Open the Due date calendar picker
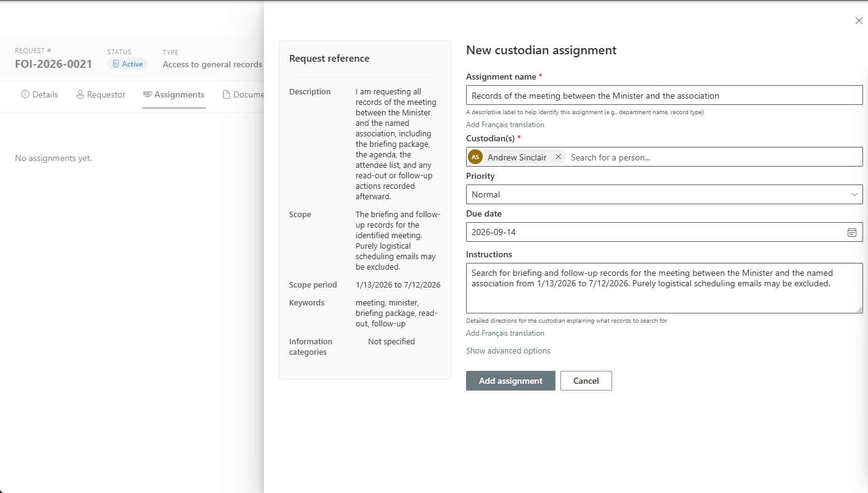The width and height of the screenshot is (868, 493). [x=852, y=232]
